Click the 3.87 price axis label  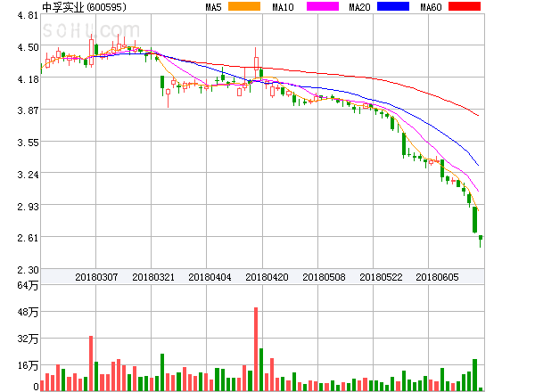28,110
